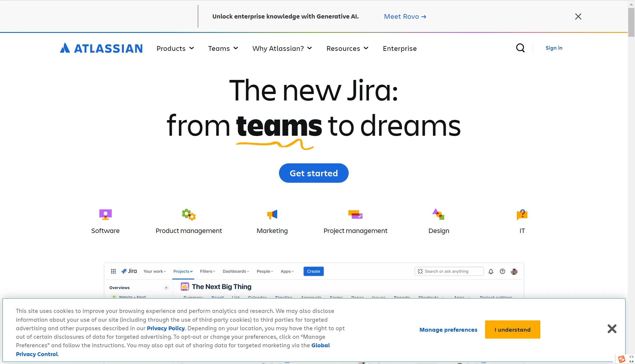Image resolution: width=635 pixels, height=364 pixels.
Task: Click the search input field in Jira preview
Action: (x=450, y=271)
